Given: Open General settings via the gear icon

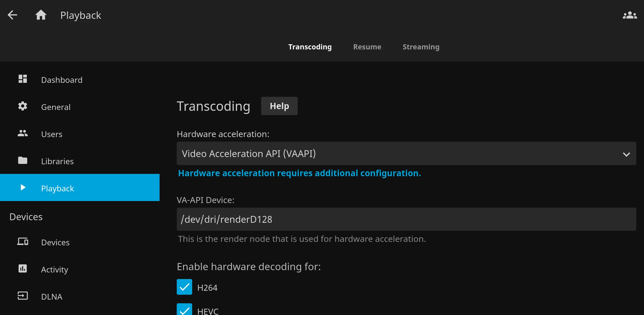Looking at the screenshot, I should point(23,106).
